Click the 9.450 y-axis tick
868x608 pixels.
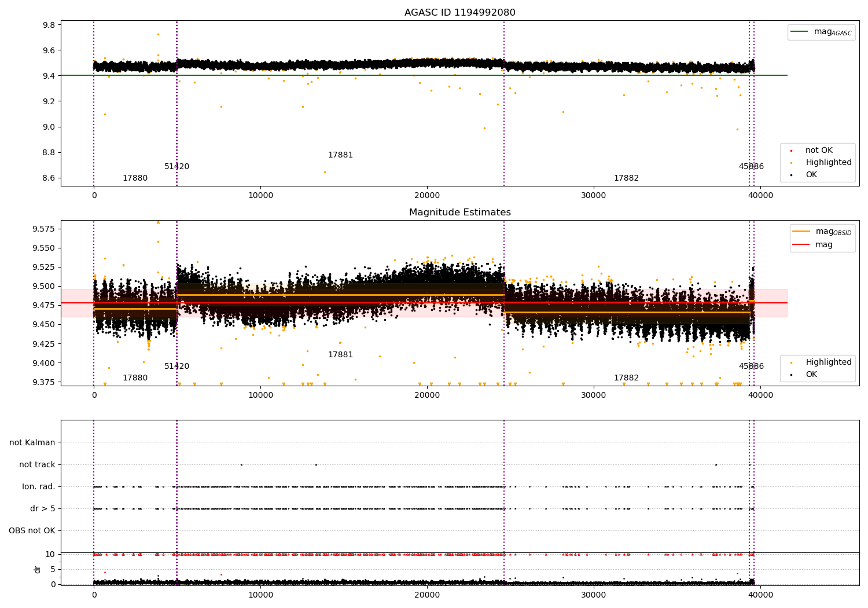click(x=44, y=324)
